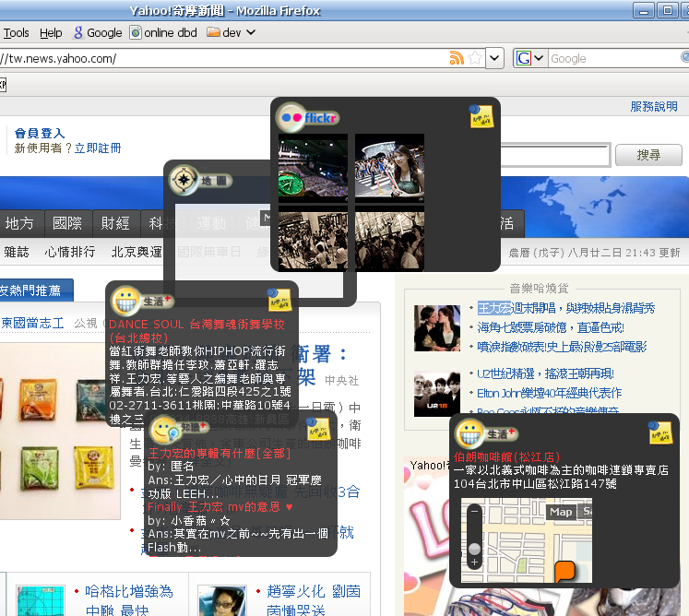Screen dimensions: 689x616
Task: Open the Help menu
Action: click(52, 32)
